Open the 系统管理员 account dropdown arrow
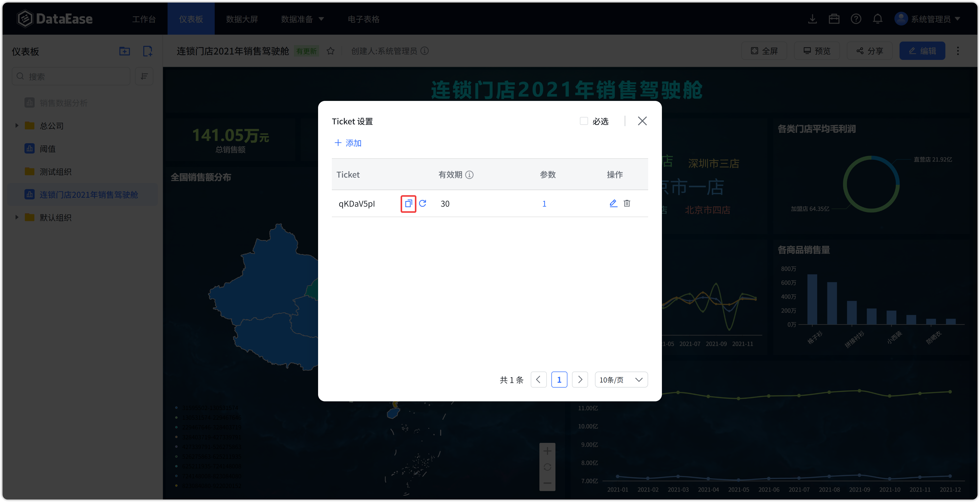980x502 pixels. coord(958,19)
